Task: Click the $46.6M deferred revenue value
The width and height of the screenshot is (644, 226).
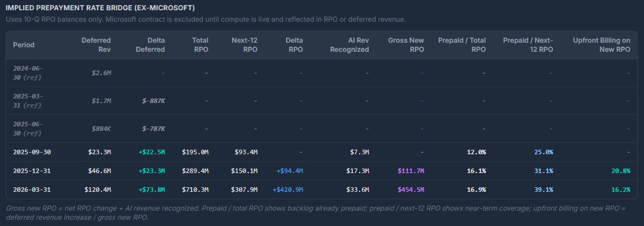Action: point(99,171)
